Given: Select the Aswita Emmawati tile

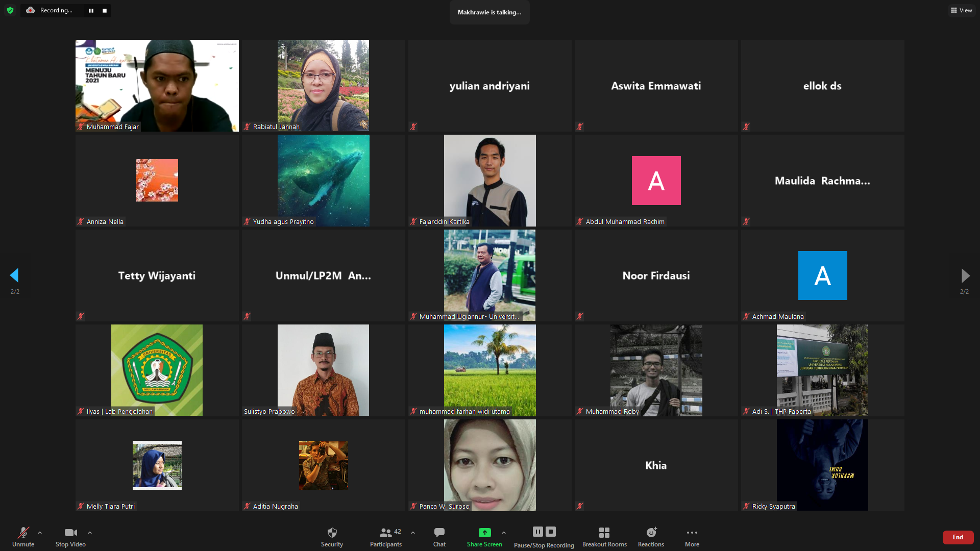Looking at the screenshot, I should tap(656, 86).
